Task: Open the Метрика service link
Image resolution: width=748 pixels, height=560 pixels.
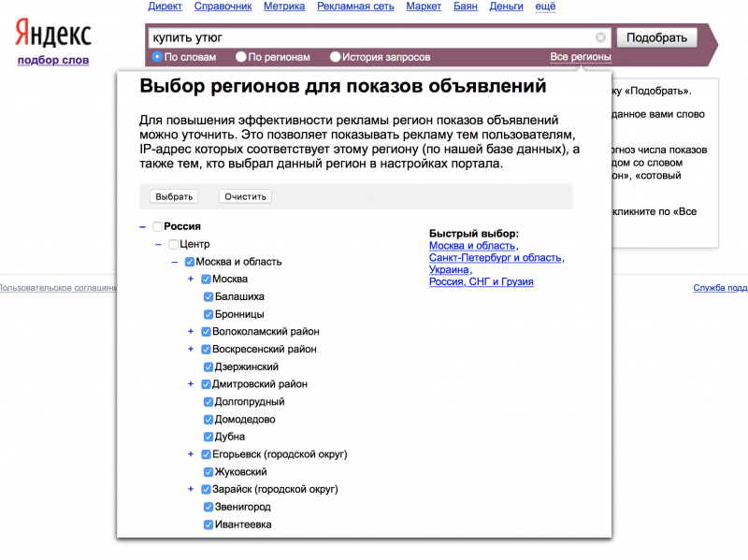Action: tap(284, 7)
